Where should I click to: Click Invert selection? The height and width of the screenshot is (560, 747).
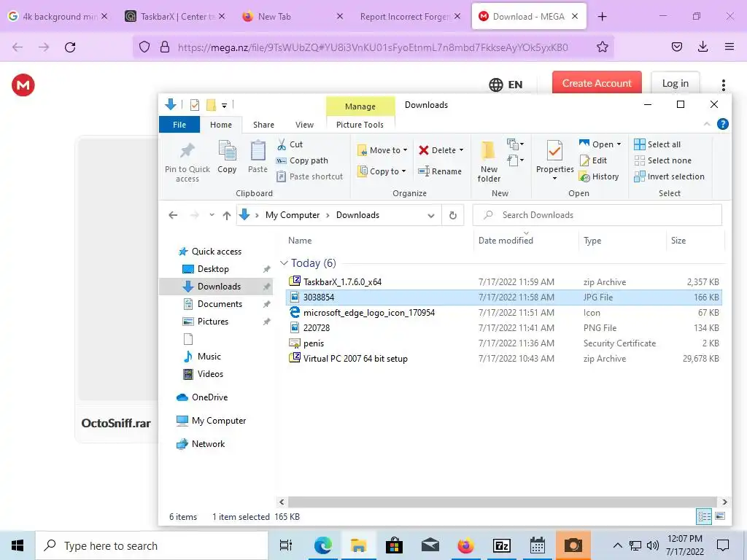670,176
